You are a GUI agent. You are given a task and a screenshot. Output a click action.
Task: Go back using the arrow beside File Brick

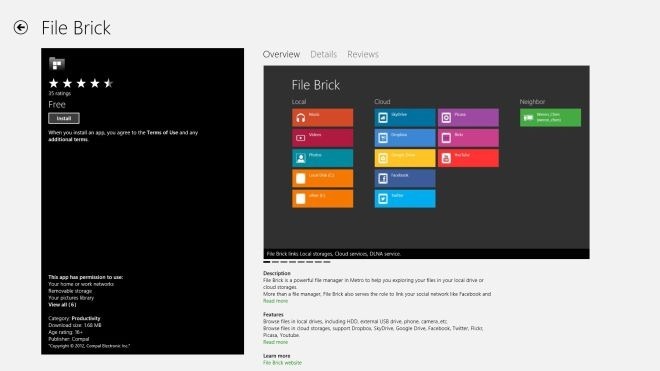(21, 28)
